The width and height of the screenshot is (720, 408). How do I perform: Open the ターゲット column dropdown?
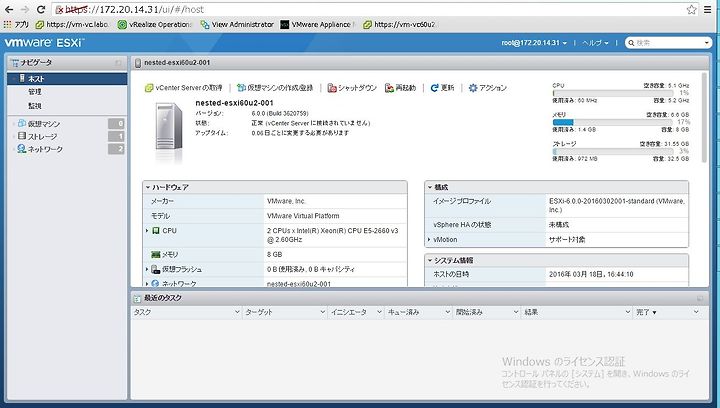click(322, 312)
